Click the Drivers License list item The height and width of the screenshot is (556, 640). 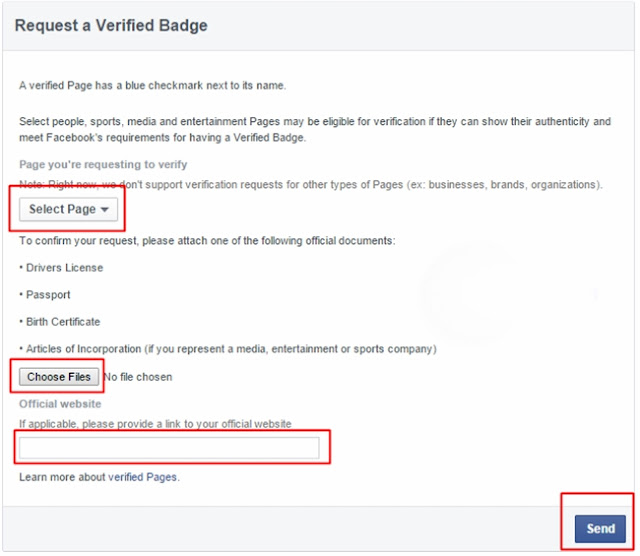click(x=61, y=268)
